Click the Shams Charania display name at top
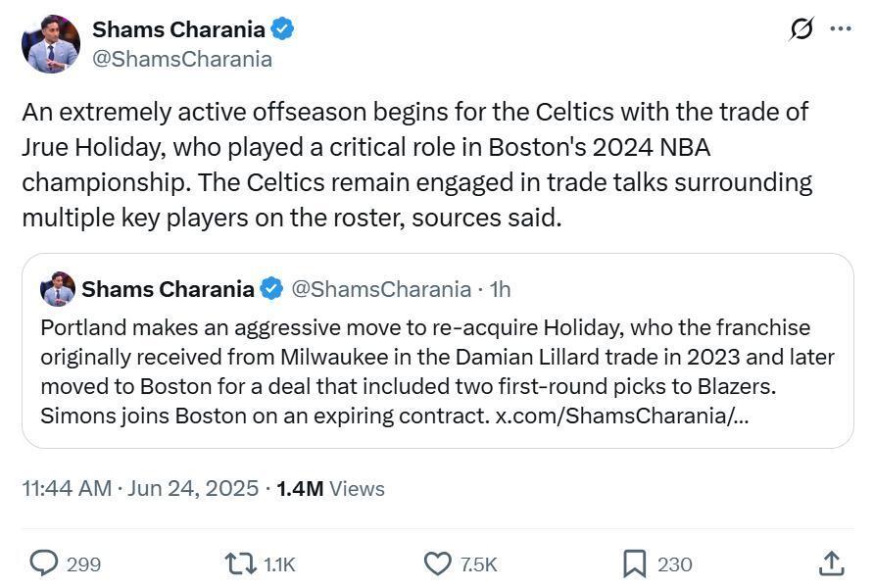Image resolution: width=874 pixels, height=588 pixels. pyautogui.click(x=178, y=29)
